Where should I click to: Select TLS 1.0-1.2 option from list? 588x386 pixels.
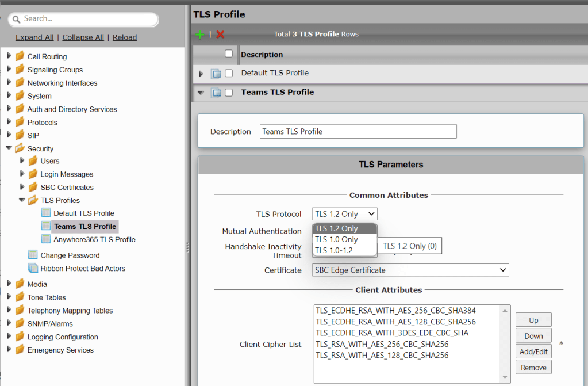pyautogui.click(x=334, y=250)
